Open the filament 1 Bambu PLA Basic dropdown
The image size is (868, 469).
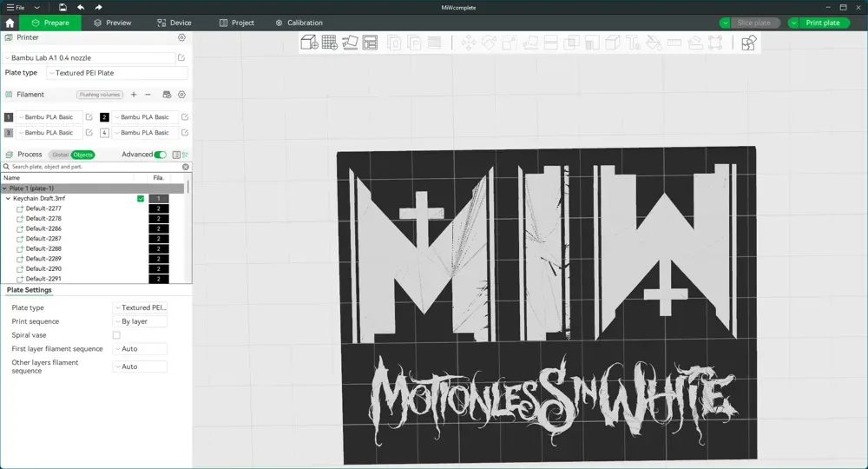pyautogui.click(x=49, y=117)
